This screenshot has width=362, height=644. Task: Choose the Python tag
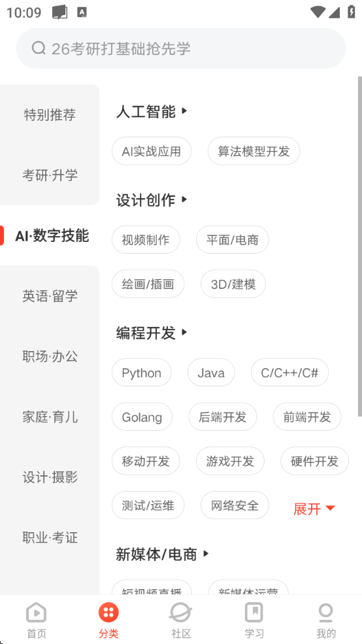142,373
